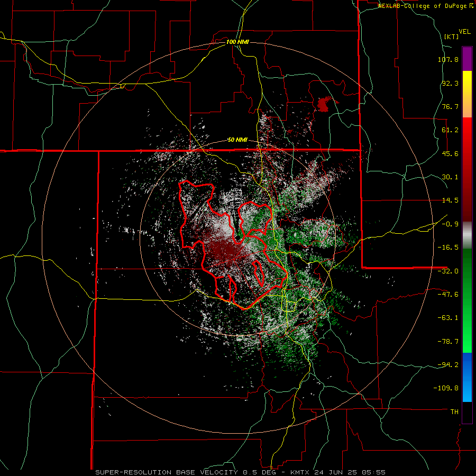Click the 45.6 velocity scale value
Screen dimensions: 476x476
[x=450, y=153]
